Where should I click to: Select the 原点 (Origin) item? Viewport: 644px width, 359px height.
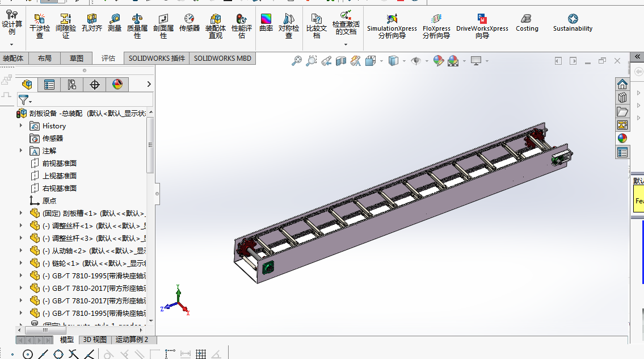click(49, 201)
